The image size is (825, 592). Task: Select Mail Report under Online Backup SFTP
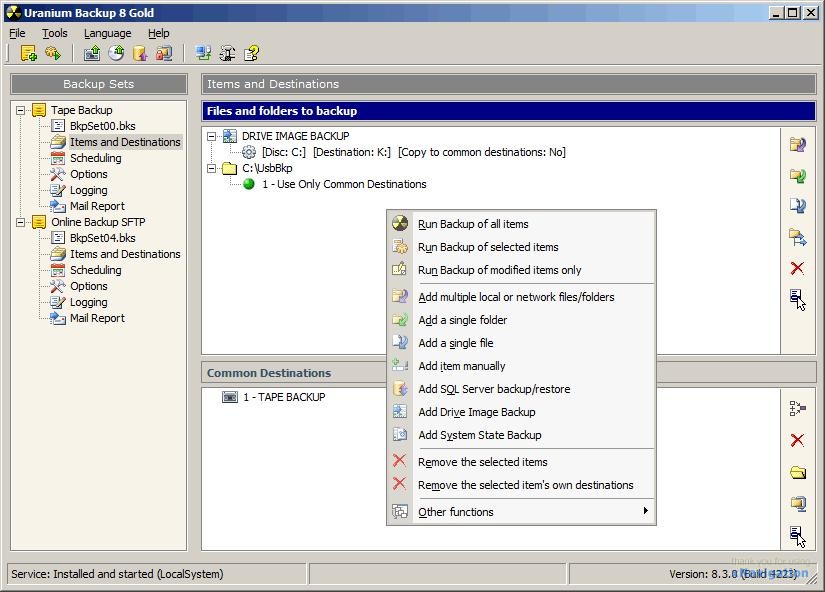tap(97, 318)
